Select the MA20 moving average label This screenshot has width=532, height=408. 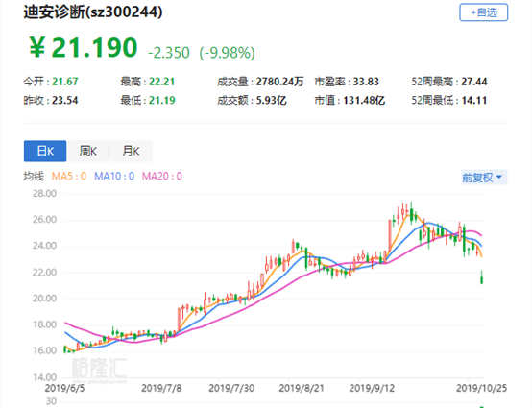point(162,176)
